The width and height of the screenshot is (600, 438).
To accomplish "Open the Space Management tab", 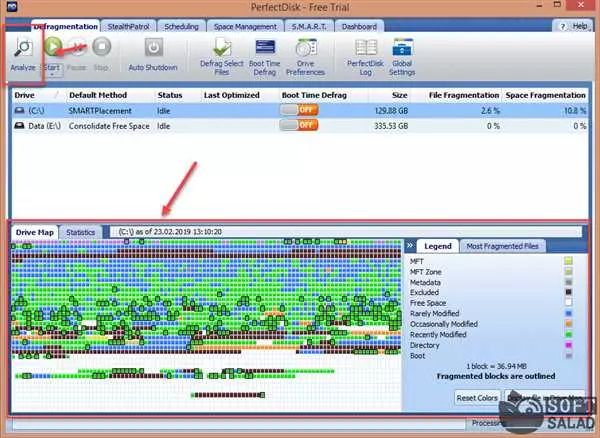I will pyautogui.click(x=245, y=26).
